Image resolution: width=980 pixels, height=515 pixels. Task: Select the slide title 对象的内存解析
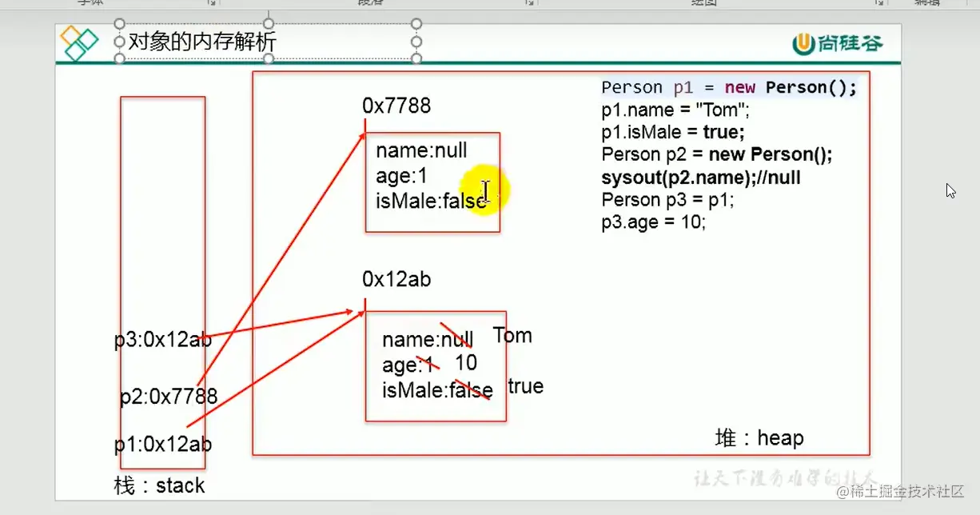[x=203, y=41]
